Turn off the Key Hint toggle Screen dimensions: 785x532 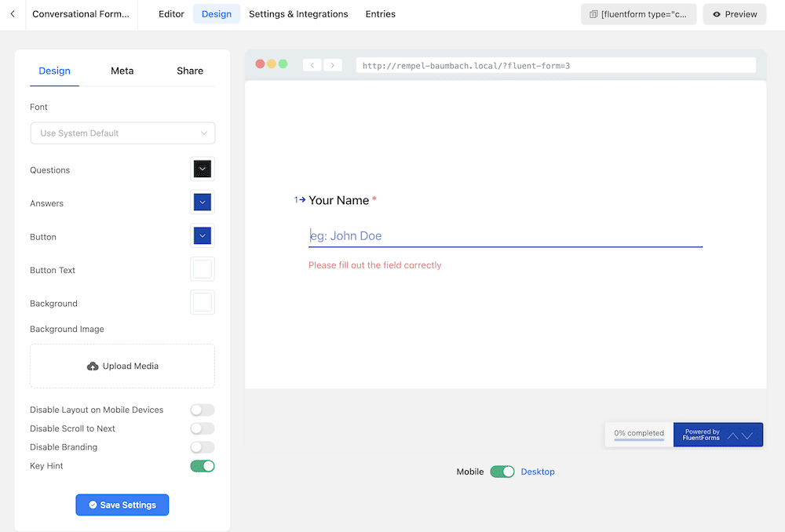(x=202, y=466)
